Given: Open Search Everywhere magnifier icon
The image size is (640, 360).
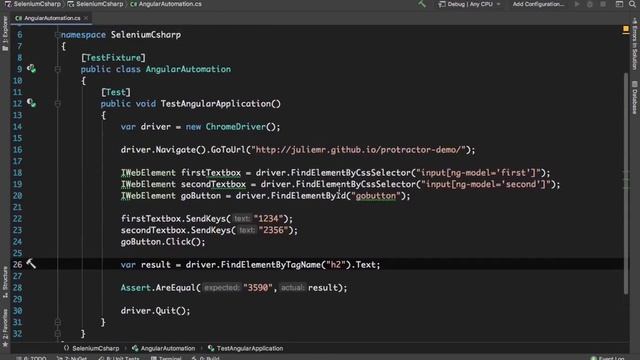Looking at the screenshot, I should [633, 4].
